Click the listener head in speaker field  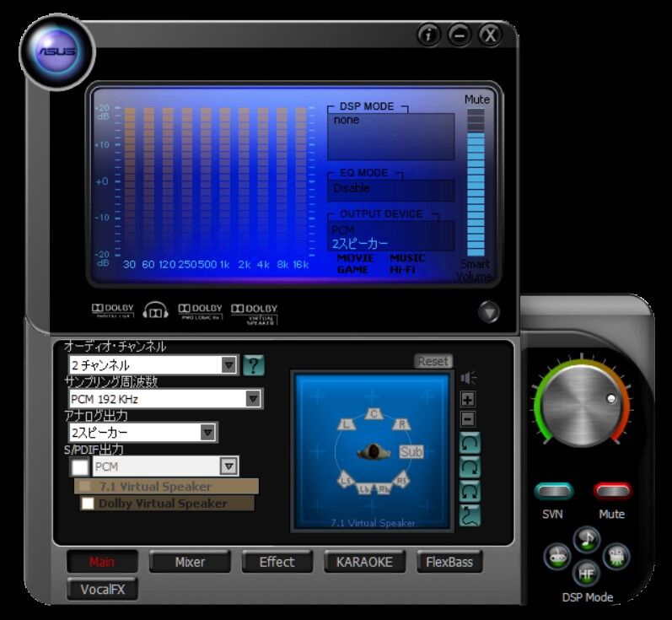click(x=374, y=452)
